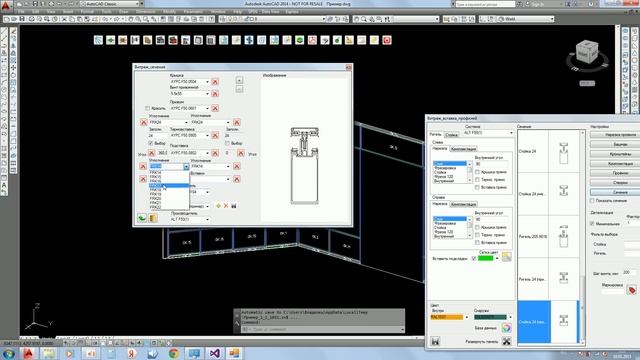Open the Подставка dropdown
Viewport: 640px width, 360px height.
pos(207,153)
